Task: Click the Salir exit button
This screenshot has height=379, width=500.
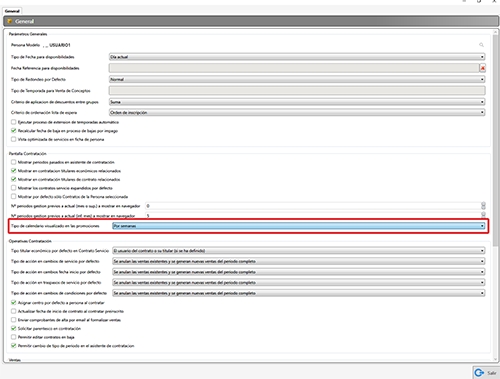Action: tap(486, 373)
